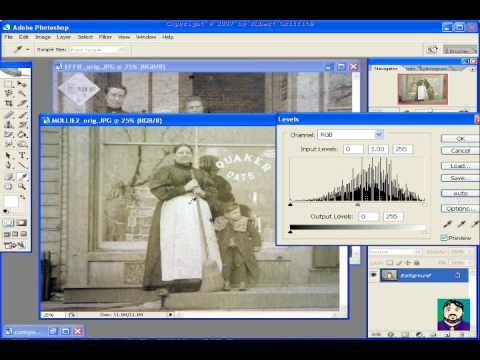Open the Layer menu
The image size is (480, 360).
(64, 37)
